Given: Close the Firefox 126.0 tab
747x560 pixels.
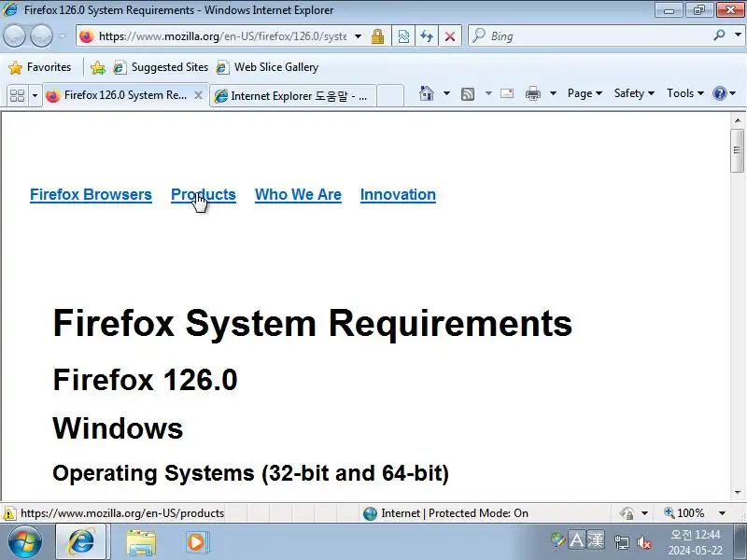Looking at the screenshot, I should 198,96.
